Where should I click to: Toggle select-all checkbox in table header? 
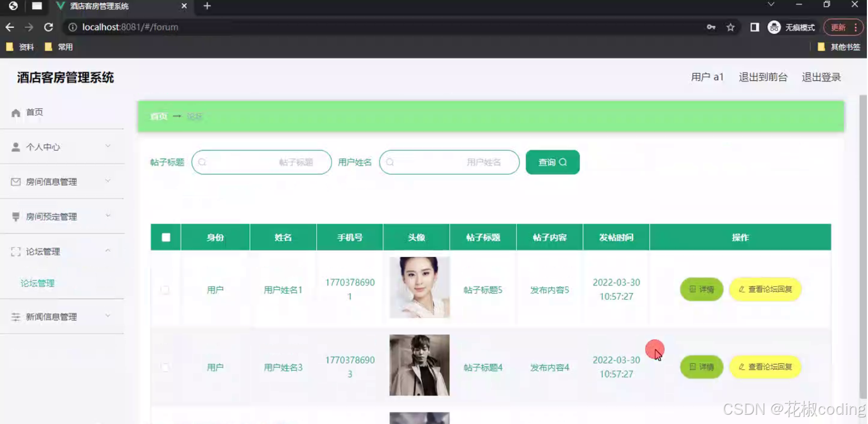(x=166, y=237)
